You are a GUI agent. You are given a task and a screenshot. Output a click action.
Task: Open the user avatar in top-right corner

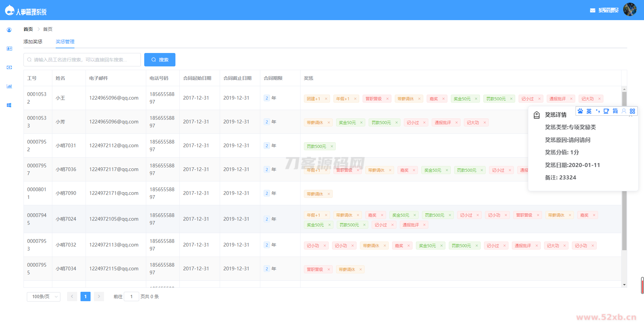(630, 9)
